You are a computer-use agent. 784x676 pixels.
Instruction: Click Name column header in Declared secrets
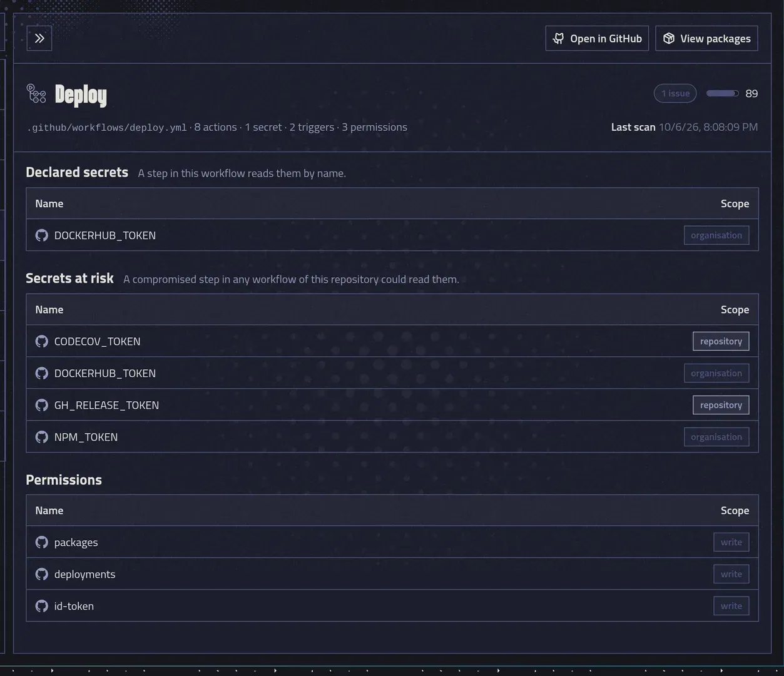(x=49, y=203)
